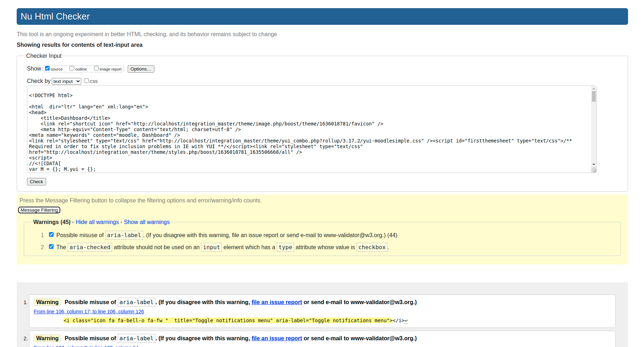Jump to source location line 106, column 17
The height and width of the screenshot is (347, 644).
pyautogui.click(x=89, y=312)
